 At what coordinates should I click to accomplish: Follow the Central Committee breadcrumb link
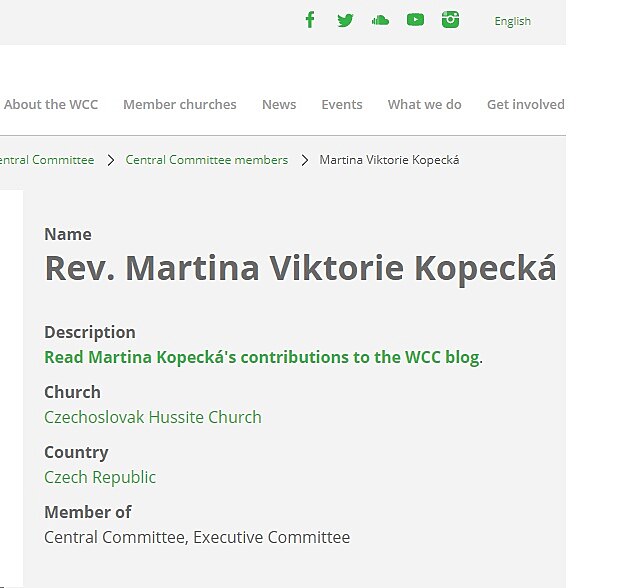47,160
